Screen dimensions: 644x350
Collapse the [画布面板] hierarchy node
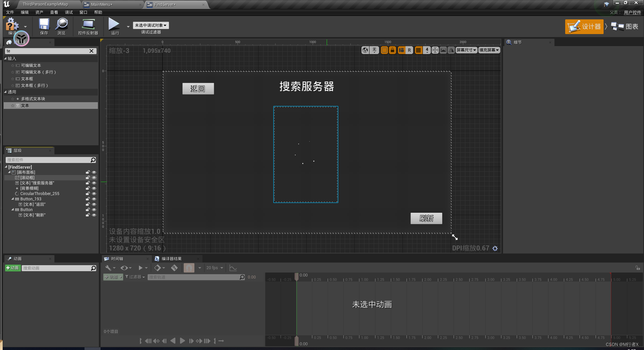(x=9, y=172)
